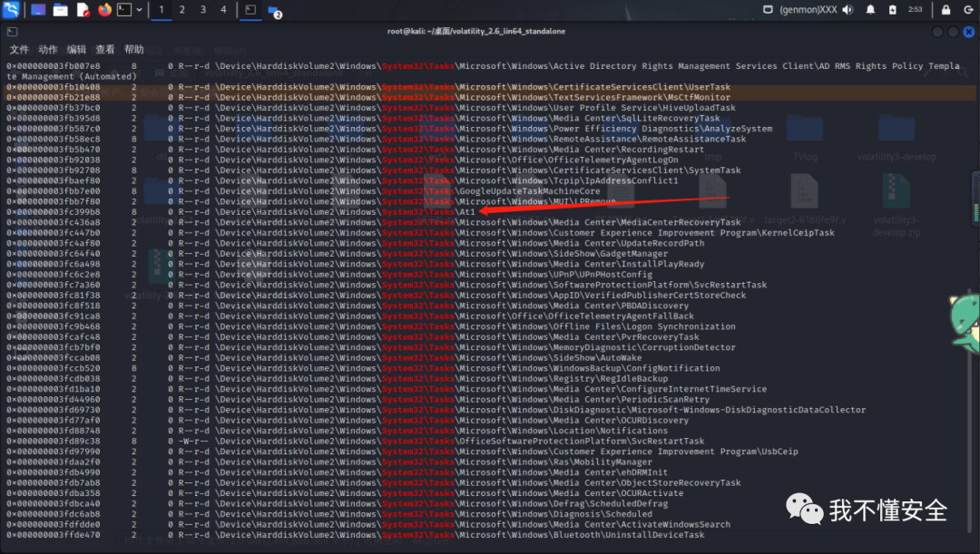Click the terminal window title icon
The height and width of the screenshot is (554, 980).
[x=12, y=31]
